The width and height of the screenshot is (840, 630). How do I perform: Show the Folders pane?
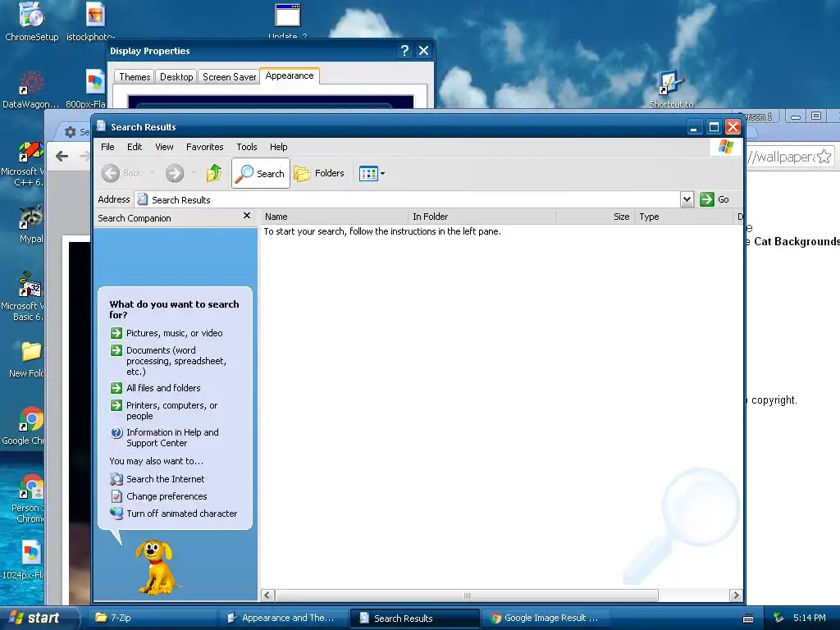(x=319, y=173)
